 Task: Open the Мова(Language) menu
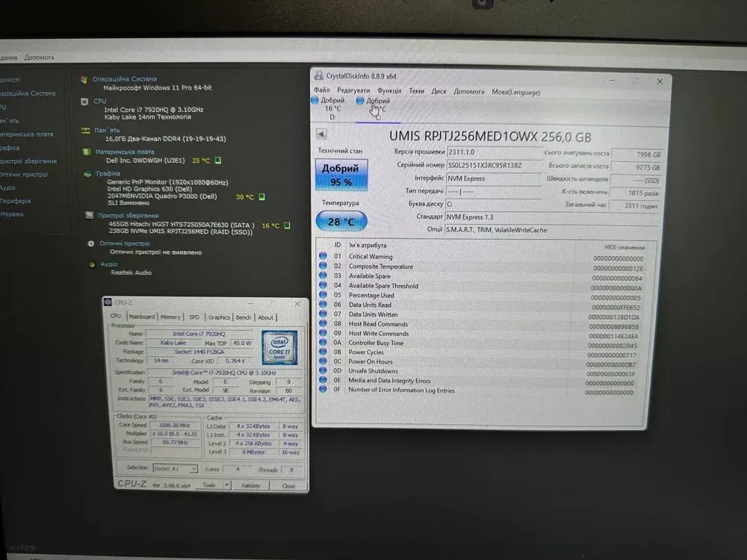[x=515, y=92]
